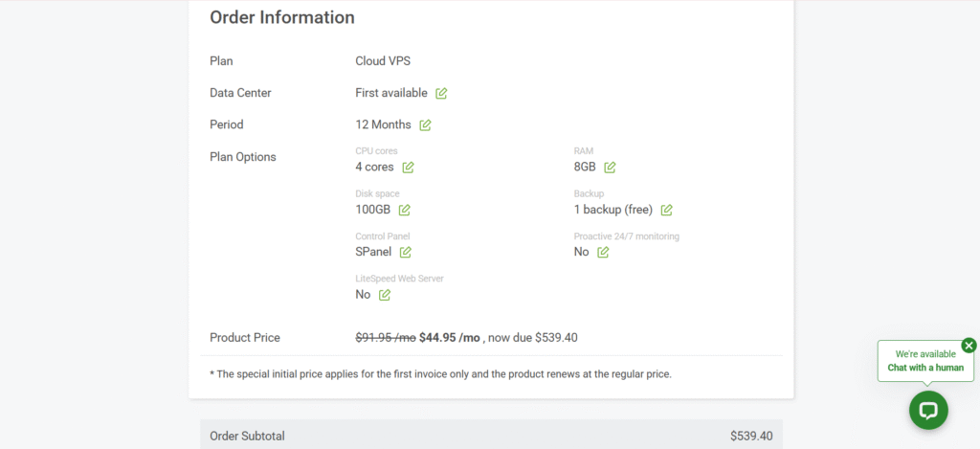Click the 'SPanel' control panel value text
This screenshot has height=449, width=980.
[373, 252]
